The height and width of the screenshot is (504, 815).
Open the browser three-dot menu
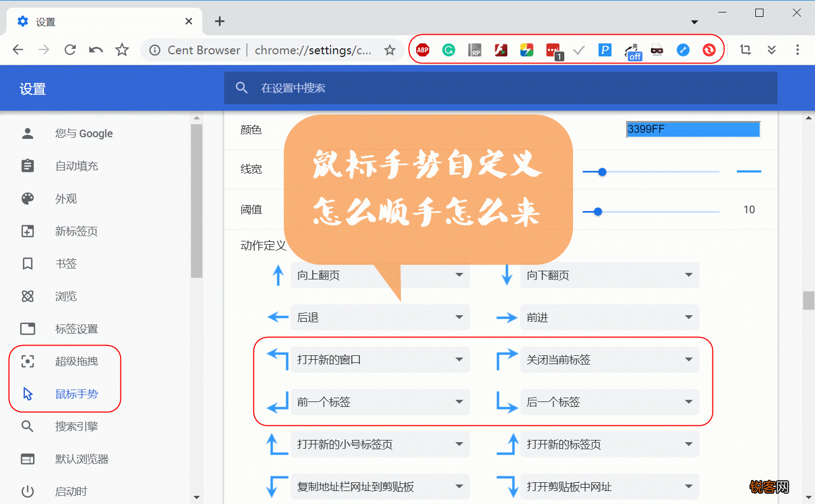pos(798,50)
